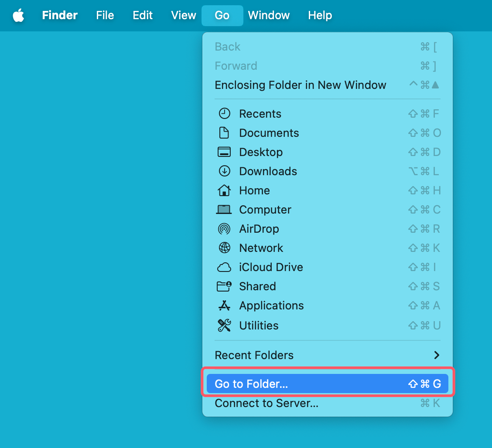Click the Home house icon
492x448 pixels.
pos(224,190)
